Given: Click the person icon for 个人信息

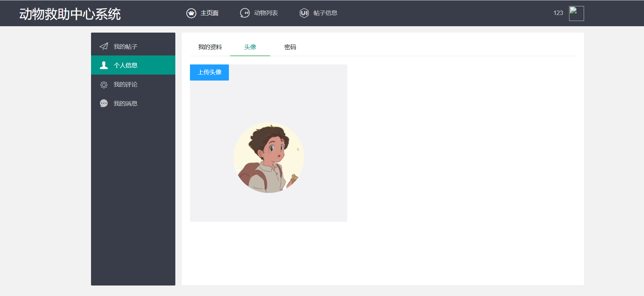Looking at the screenshot, I should (104, 65).
